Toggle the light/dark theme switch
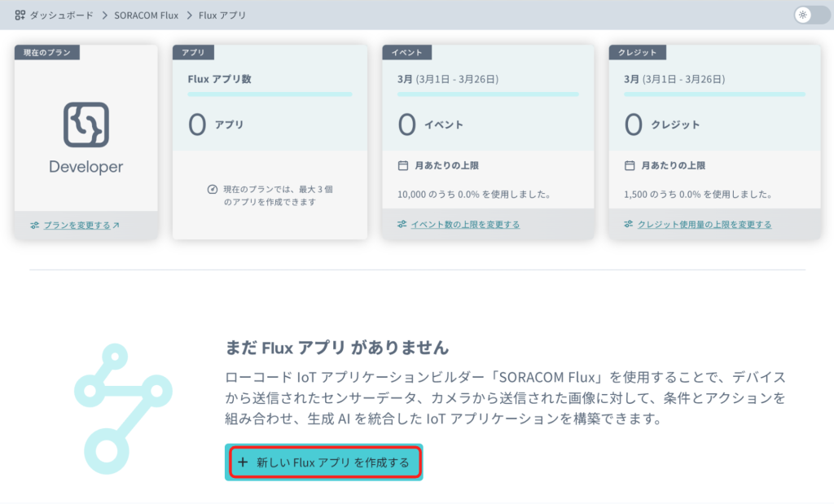834x504 pixels. pyautogui.click(x=812, y=15)
